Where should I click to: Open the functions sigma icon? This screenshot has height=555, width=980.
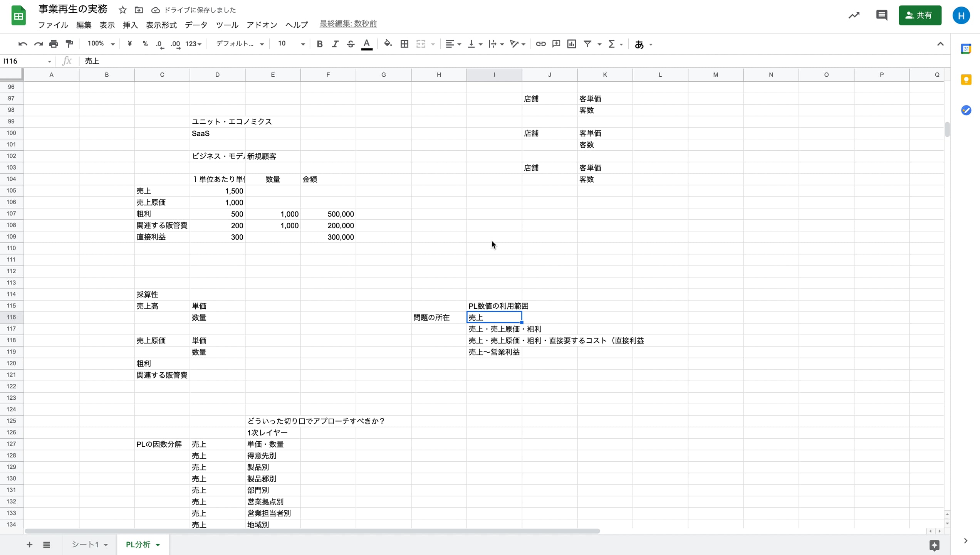[612, 44]
